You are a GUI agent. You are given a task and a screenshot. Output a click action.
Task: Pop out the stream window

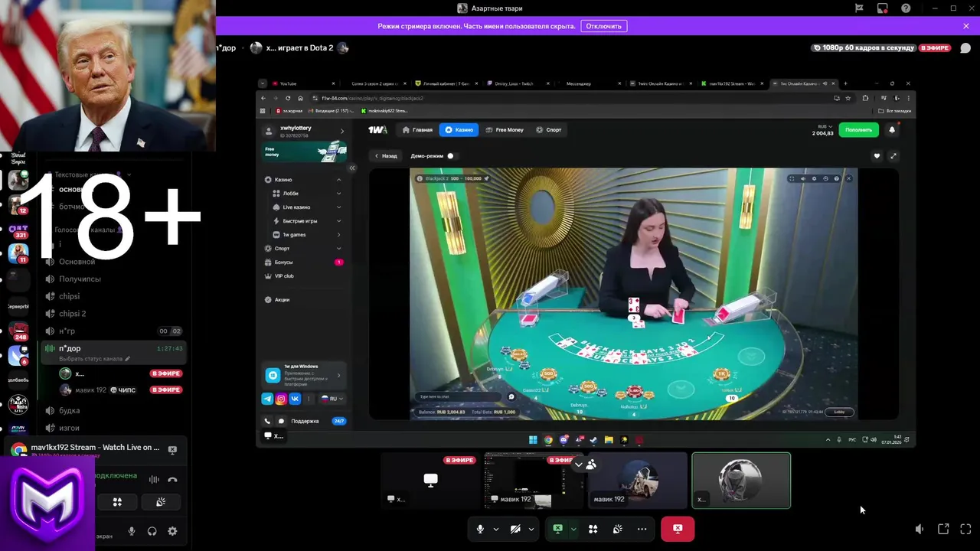pos(943,529)
